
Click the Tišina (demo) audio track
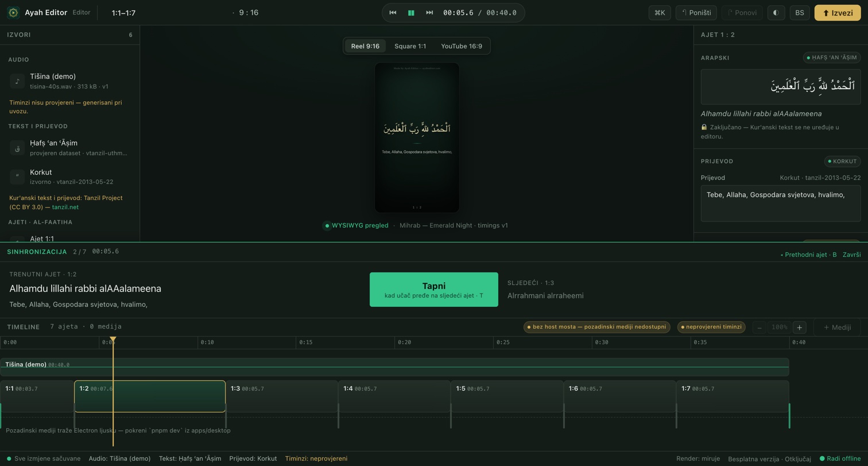point(394,367)
